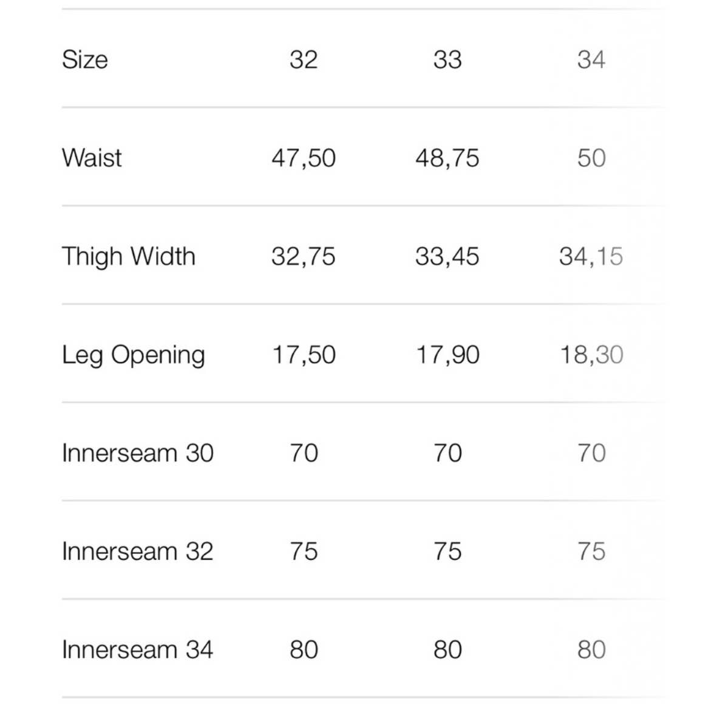Click waist value 47,50
Viewport: 728px width, 728px height.
point(304,158)
